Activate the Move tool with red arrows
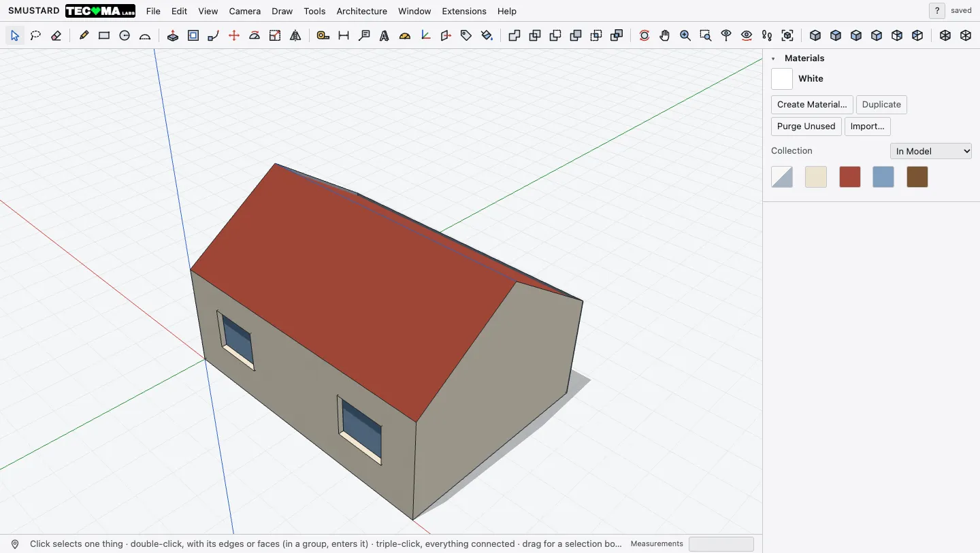980x553 pixels. pyautogui.click(x=234, y=35)
